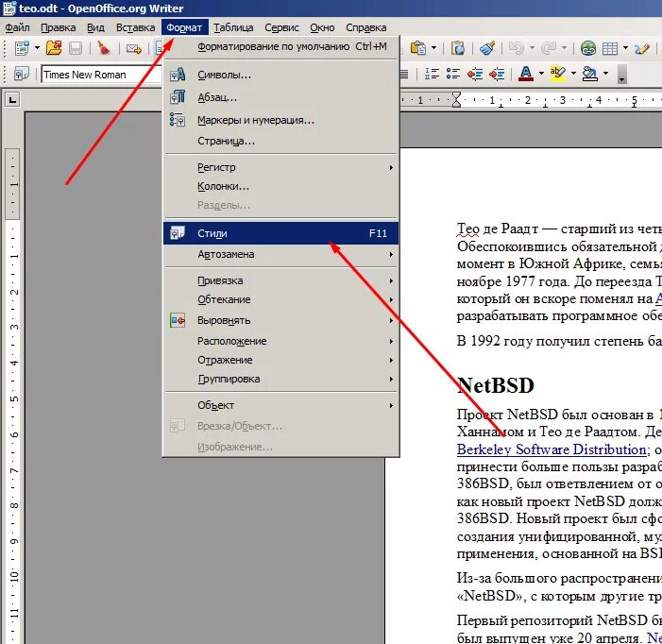Close the highlighted Формат menu in the menu bar

[x=184, y=27]
